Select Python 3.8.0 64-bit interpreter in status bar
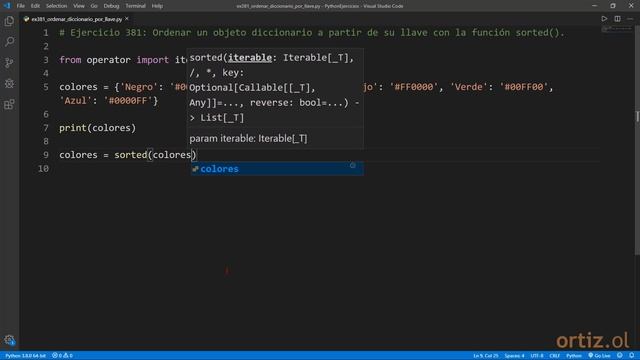 [x=25, y=356]
